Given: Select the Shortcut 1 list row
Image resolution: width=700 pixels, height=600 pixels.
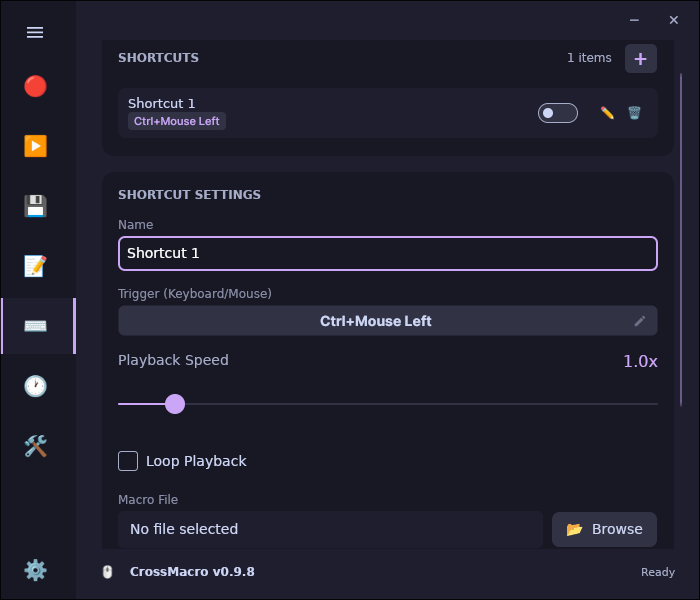Looking at the screenshot, I should [388, 113].
